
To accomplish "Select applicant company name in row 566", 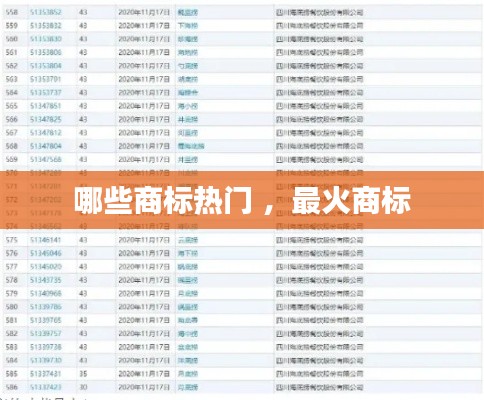I will point(319,119).
